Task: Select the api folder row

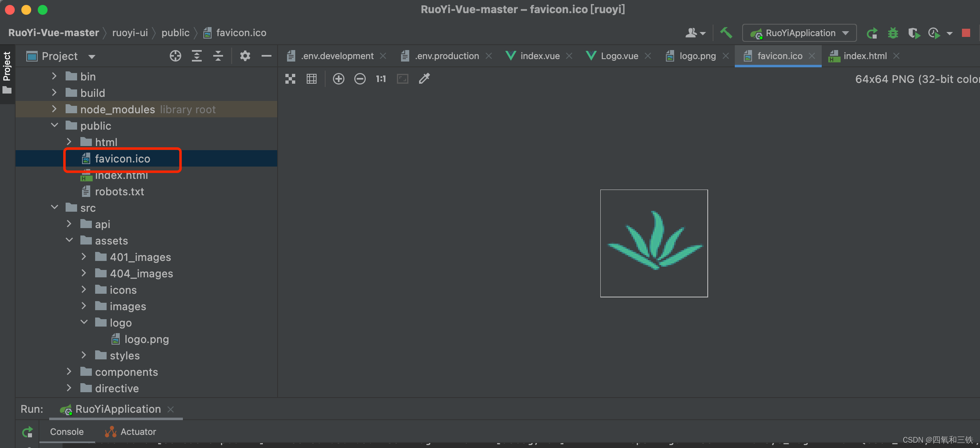Action: (146, 224)
